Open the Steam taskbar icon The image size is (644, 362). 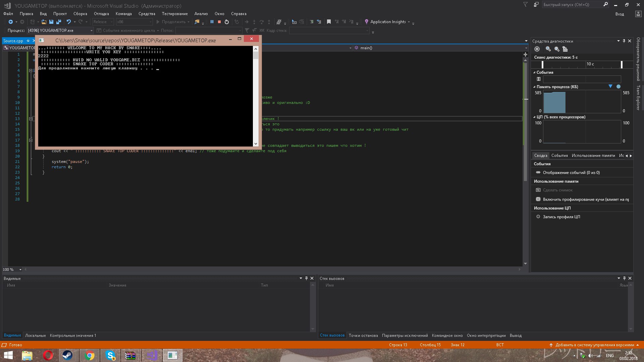tap(67, 355)
